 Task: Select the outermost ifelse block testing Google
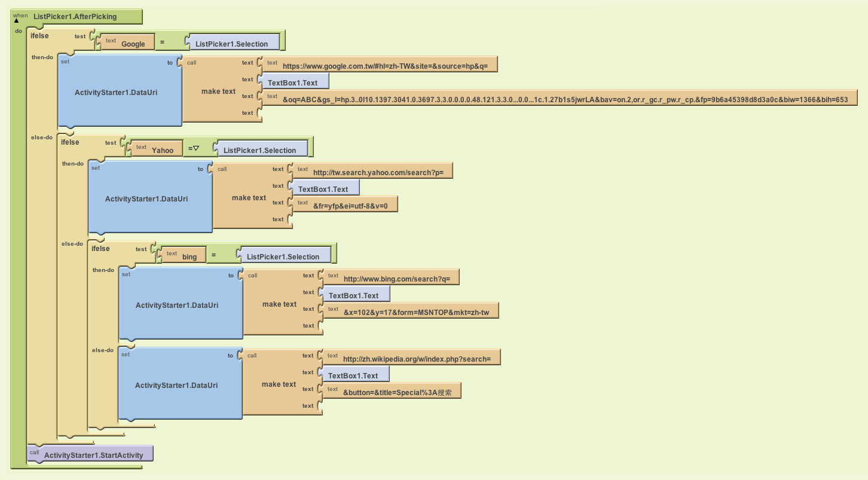tap(39, 36)
